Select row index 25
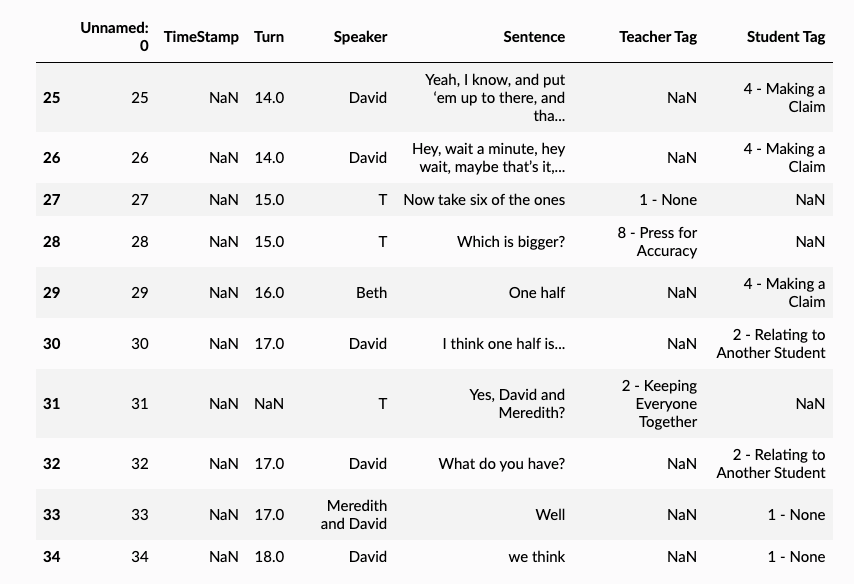854x584 pixels. pos(52,98)
